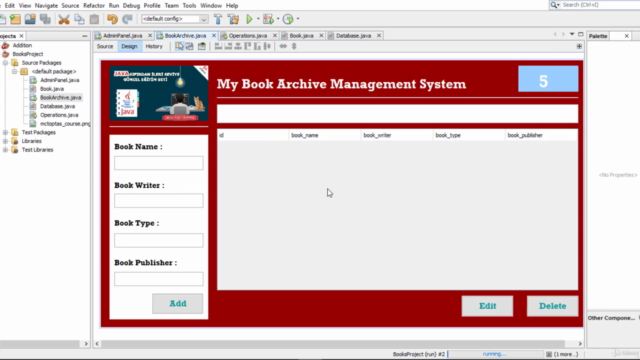Click the fifth align icon in designer toolbar
640x360 pixels.
point(258,47)
